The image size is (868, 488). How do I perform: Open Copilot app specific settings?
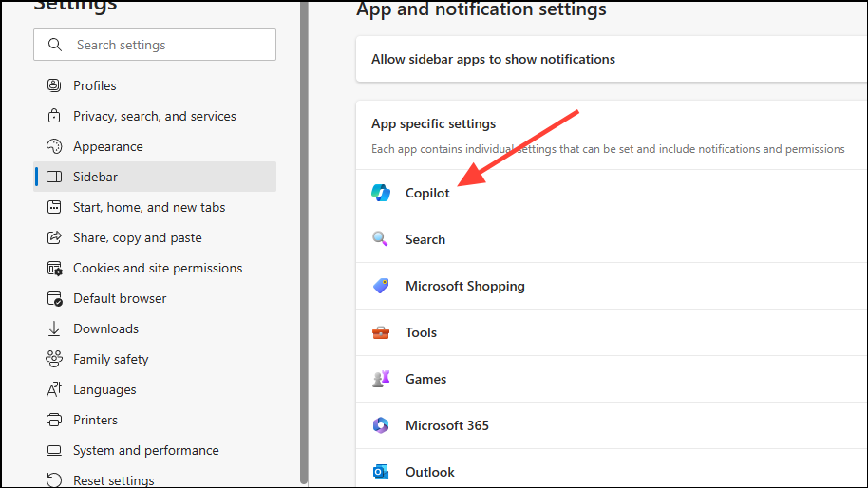[x=427, y=193]
